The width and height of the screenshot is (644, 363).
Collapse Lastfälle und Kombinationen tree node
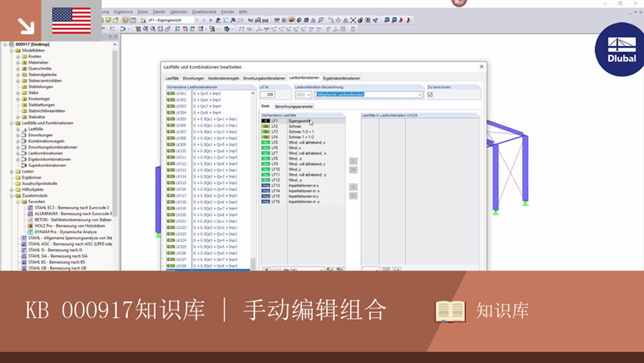click(12, 123)
